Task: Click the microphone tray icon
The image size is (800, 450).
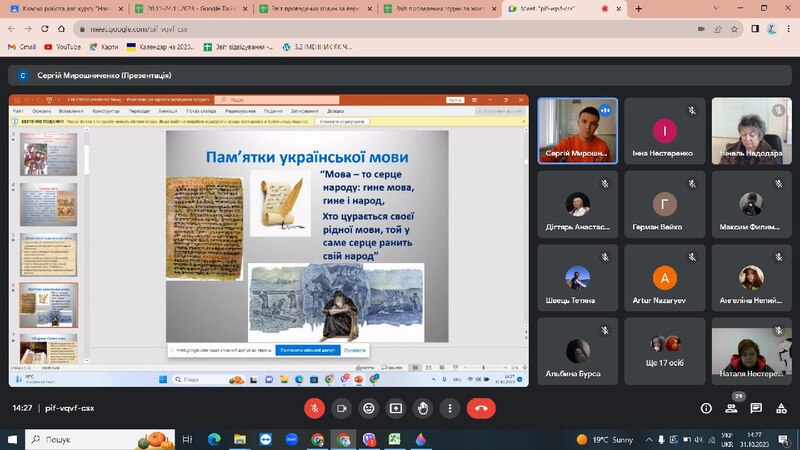Action: pyautogui.click(x=661, y=439)
